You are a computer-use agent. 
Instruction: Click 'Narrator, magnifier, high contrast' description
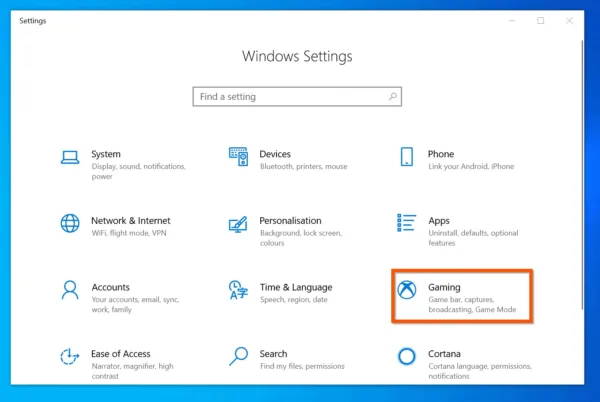point(132,371)
